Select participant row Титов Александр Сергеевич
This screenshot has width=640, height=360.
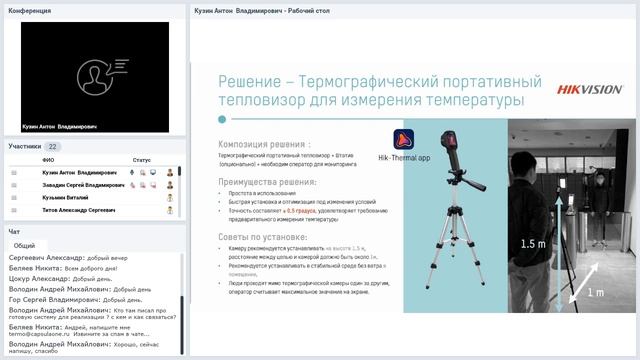[94, 211]
